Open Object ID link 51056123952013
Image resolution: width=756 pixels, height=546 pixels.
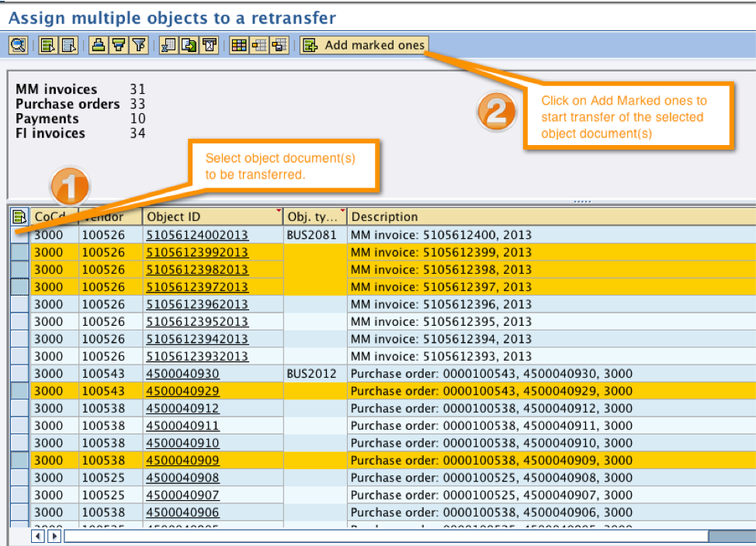click(x=197, y=322)
